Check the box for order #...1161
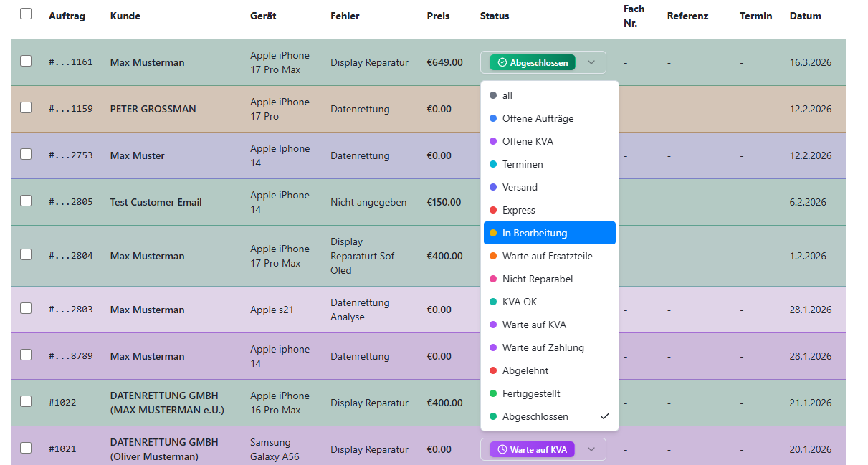Image resolution: width=868 pixels, height=465 pixels. (26, 61)
